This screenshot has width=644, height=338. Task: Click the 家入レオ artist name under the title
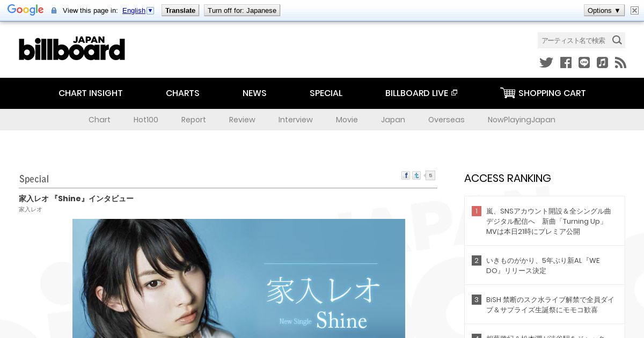click(x=31, y=209)
